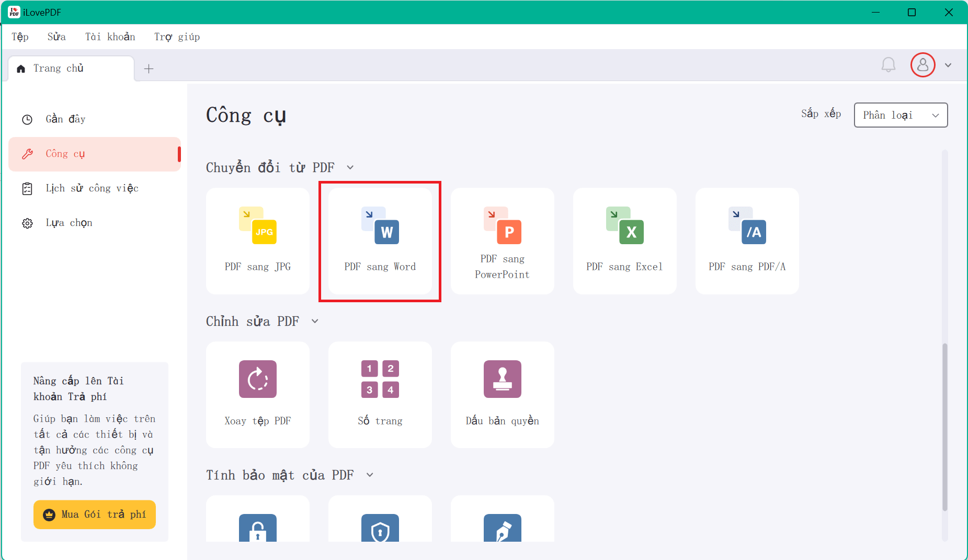Open the PDF sang Word tool icon
968x560 pixels.
380,225
